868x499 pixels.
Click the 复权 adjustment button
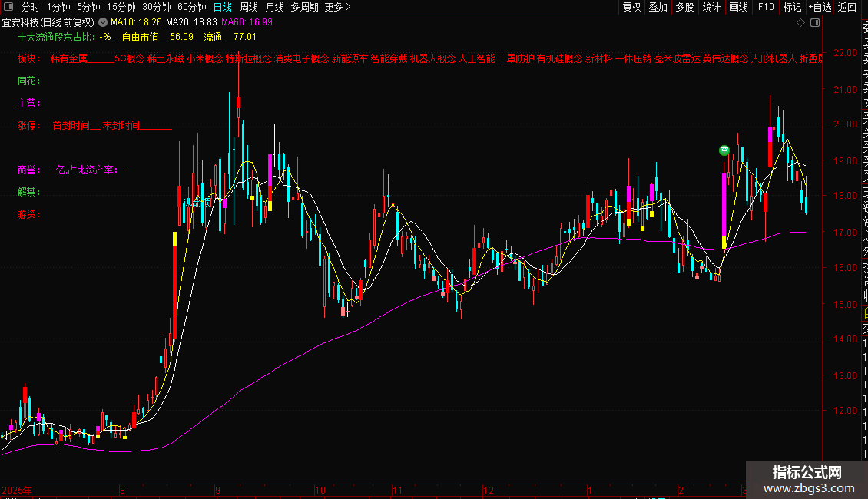(x=631, y=7)
